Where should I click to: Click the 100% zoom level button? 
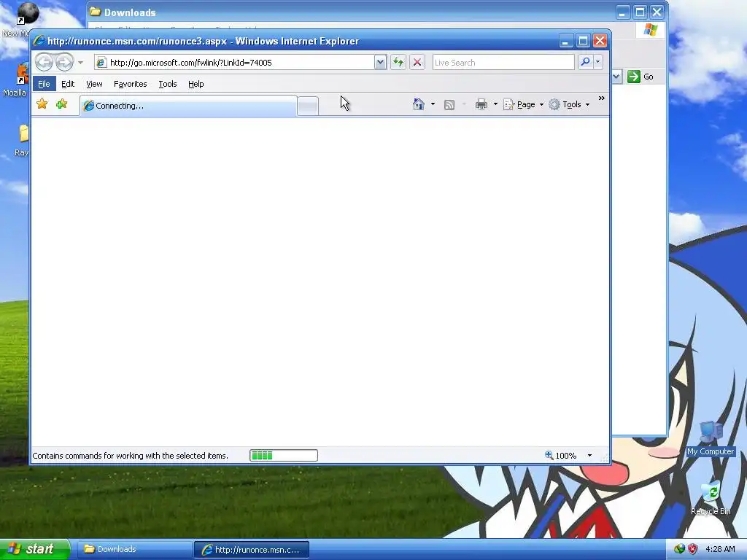click(x=561, y=456)
